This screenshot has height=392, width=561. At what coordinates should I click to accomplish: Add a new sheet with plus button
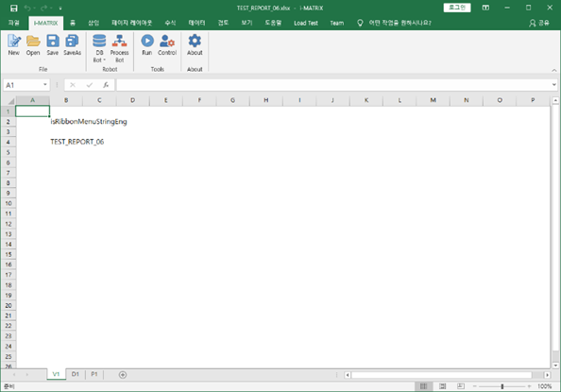point(123,375)
